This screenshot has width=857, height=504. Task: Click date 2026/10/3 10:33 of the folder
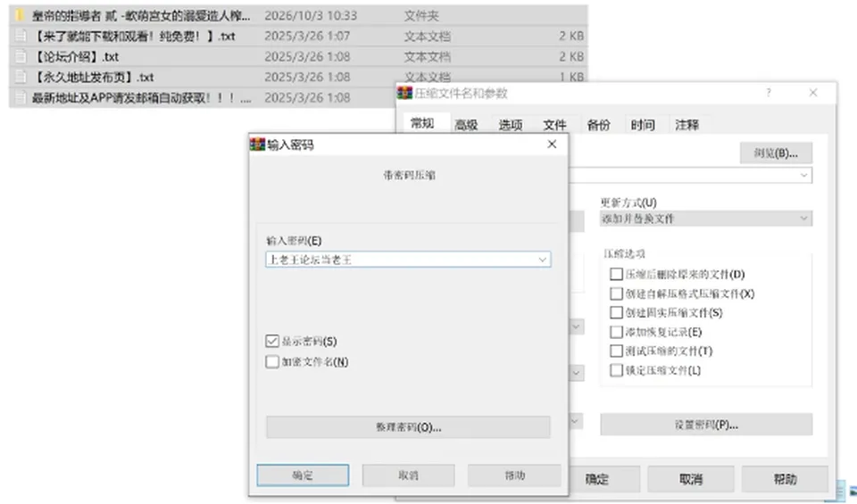311,16
